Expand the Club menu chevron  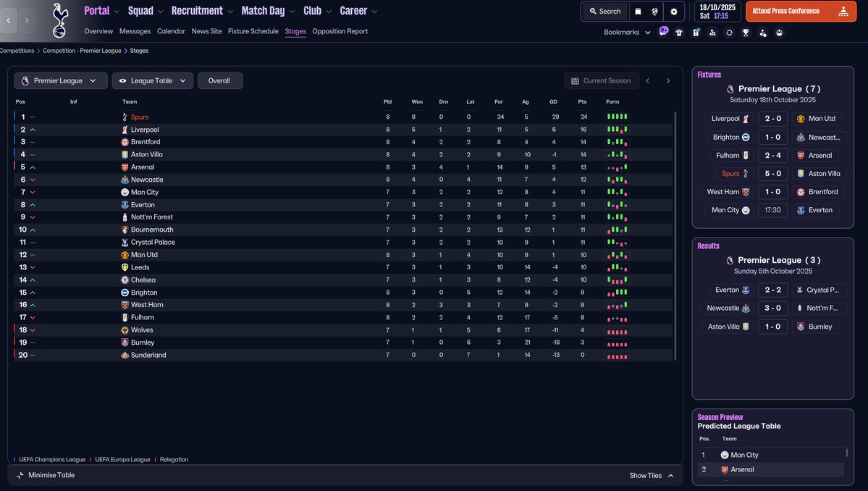[329, 12]
